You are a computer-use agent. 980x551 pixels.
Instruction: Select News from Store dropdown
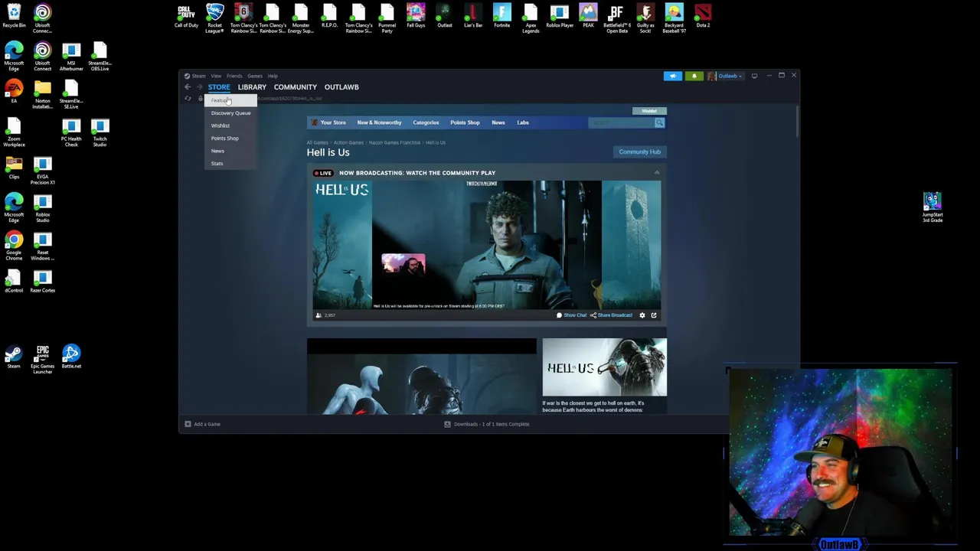point(217,151)
